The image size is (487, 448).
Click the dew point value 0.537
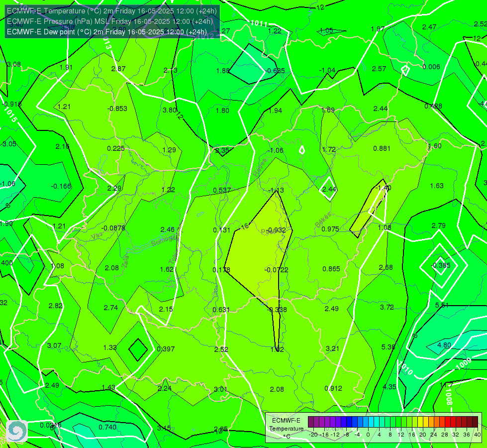tap(222, 190)
